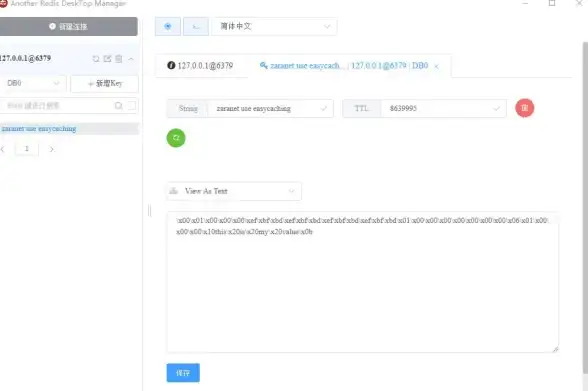Viewport: 588px width, 391px height.
Task: Click the String type label
Action: coord(188,108)
